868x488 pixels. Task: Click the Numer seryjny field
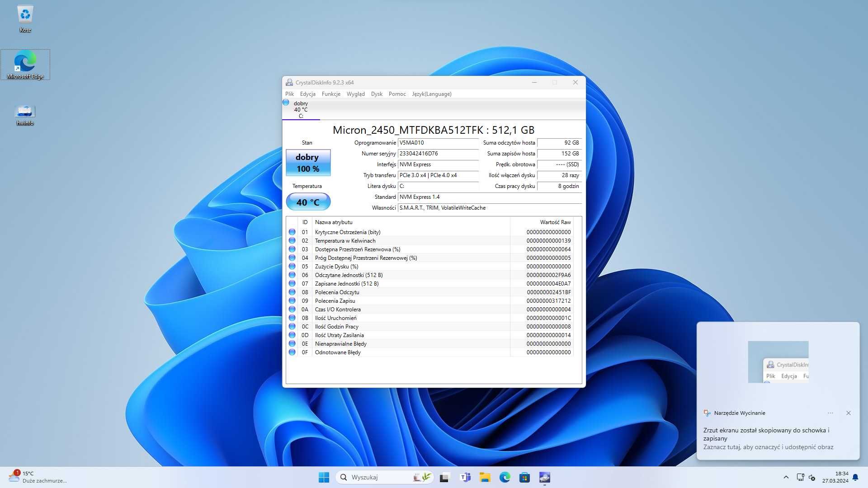coord(438,154)
